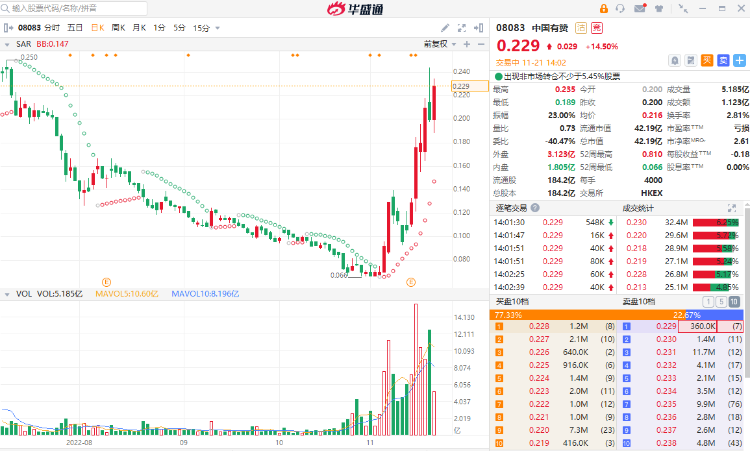Expand the 成交统计 panel icon
The height and width of the screenshot is (451, 750).
click(732, 208)
